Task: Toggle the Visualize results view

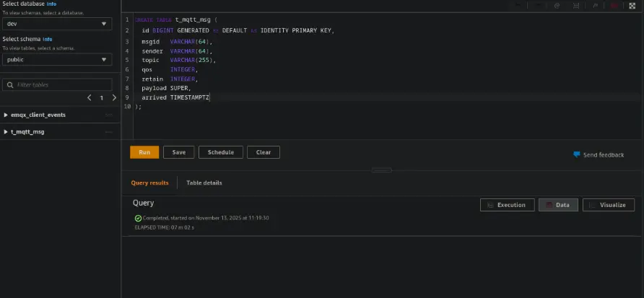Action: point(608,205)
